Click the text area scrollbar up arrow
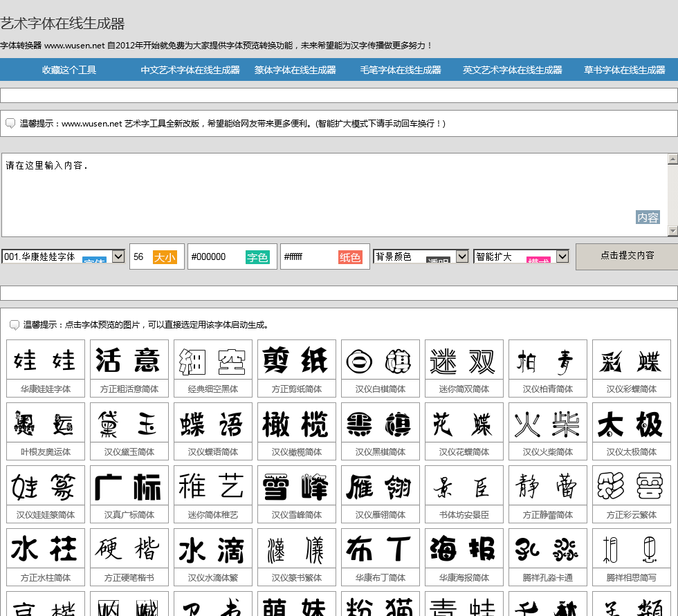The image size is (678, 616). point(672,158)
